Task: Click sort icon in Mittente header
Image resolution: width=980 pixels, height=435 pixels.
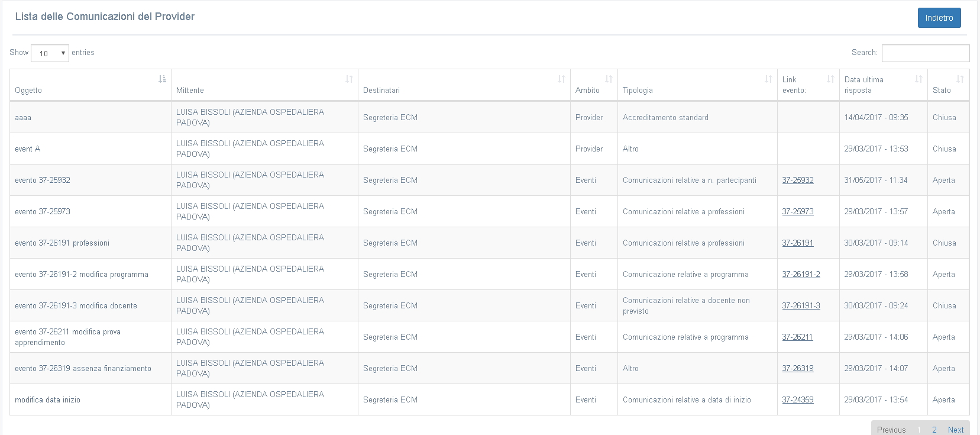Action: (349, 79)
